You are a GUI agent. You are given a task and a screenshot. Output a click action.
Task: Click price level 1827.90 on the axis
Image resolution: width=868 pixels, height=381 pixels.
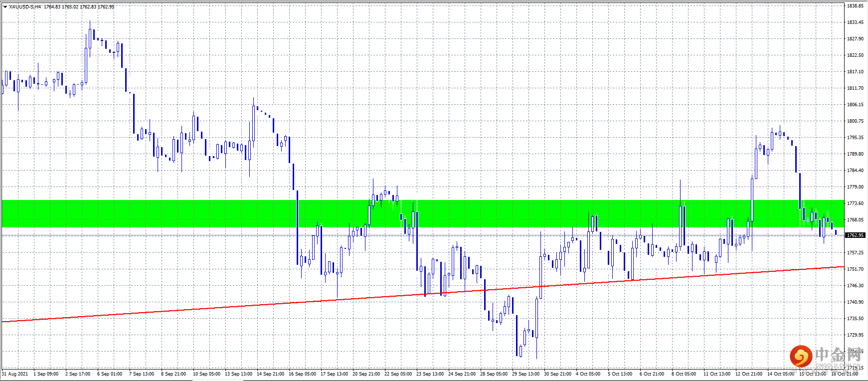tap(856, 39)
